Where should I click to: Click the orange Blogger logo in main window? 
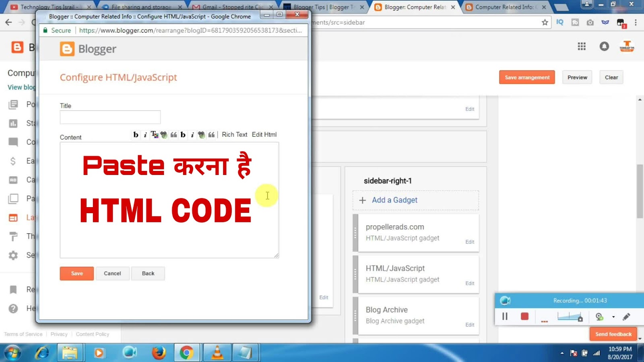point(17,47)
